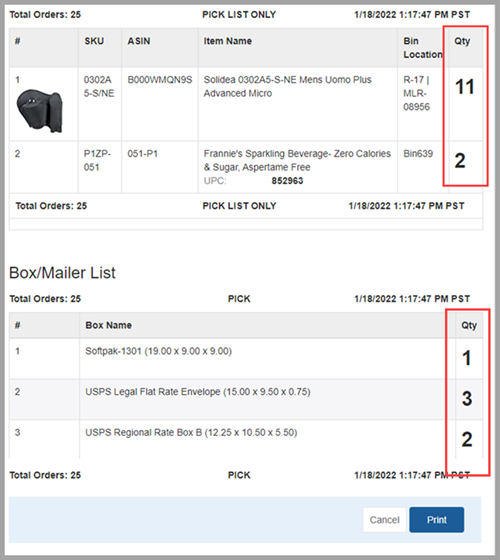Click the SKU column header

[94, 41]
